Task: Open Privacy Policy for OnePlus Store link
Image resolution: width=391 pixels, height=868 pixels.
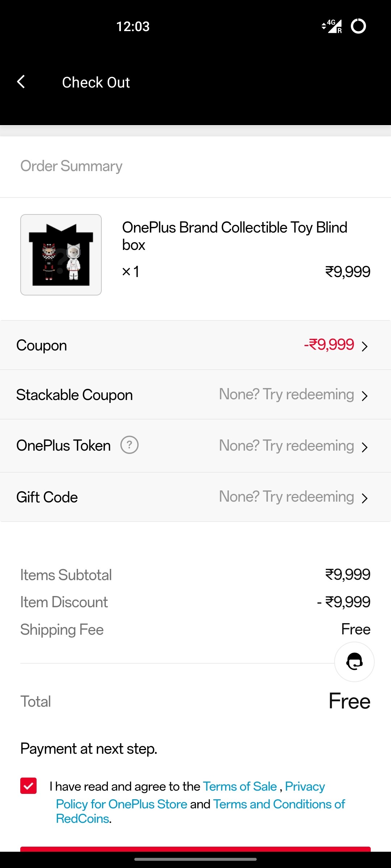Action: point(121,804)
